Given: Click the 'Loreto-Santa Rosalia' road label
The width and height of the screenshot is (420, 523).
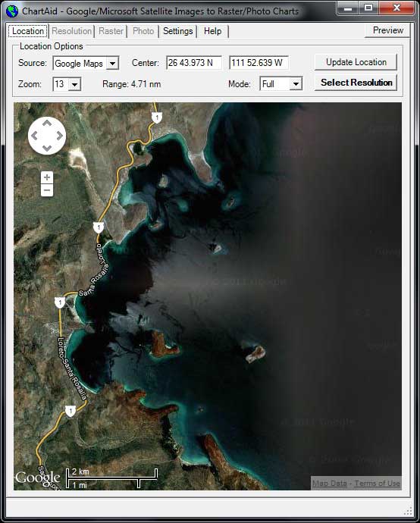Looking at the screenshot, I should tap(72, 368).
